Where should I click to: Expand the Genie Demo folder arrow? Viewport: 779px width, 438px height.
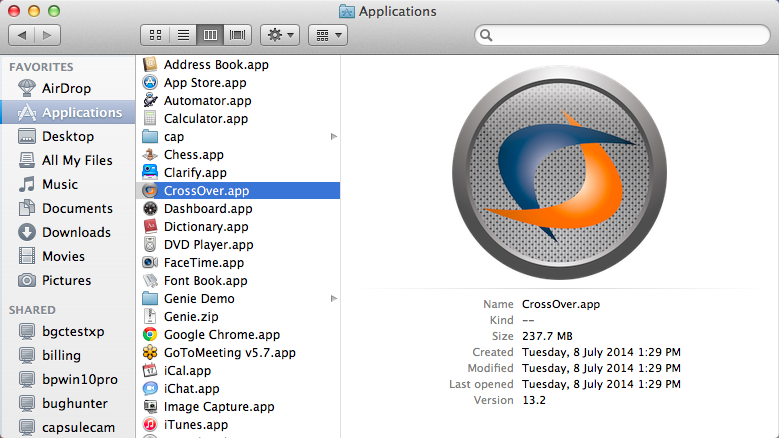(334, 298)
